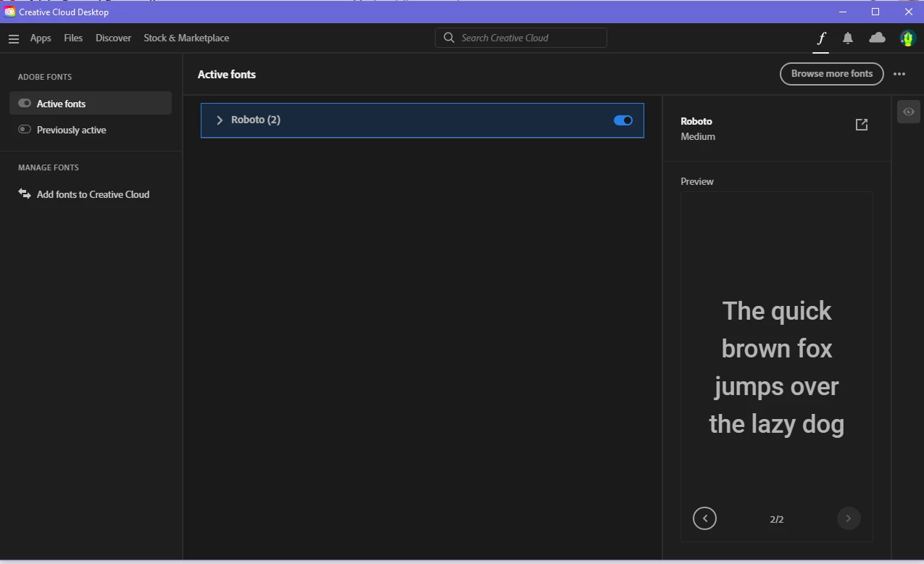This screenshot has height=564, width=924.
Task: Click Add fonts to Creative Cloud
Action: 93,194
